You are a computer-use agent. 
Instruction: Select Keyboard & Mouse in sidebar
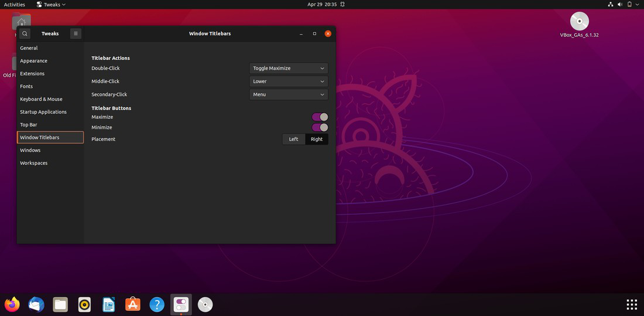(x=41, y=99)
